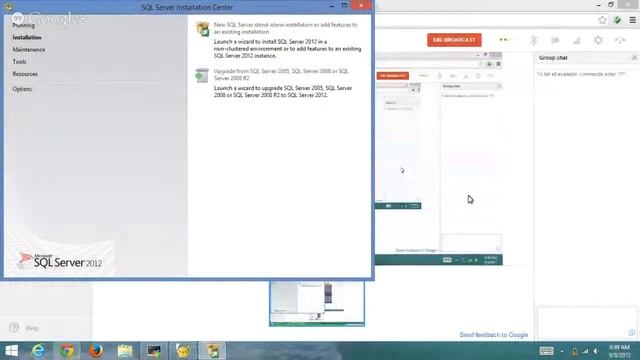Open the taskbar clock and date
The height and width of the screenshot is (360, 640).
[x=619, y=351]
